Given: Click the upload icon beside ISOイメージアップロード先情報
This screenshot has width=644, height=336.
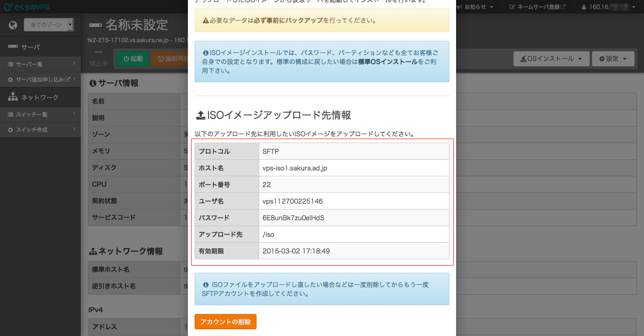Looking at the screenshot, I should 200,116.
